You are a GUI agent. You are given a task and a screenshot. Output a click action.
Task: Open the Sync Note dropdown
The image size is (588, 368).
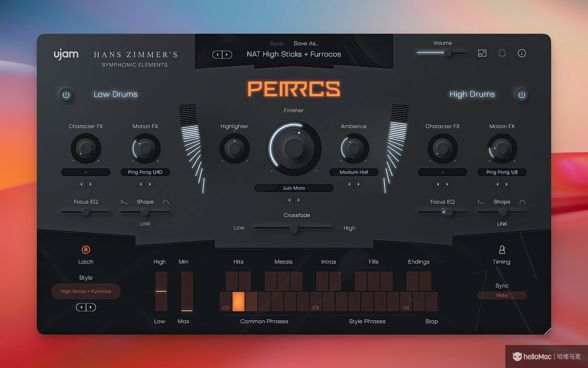[502, 295]
